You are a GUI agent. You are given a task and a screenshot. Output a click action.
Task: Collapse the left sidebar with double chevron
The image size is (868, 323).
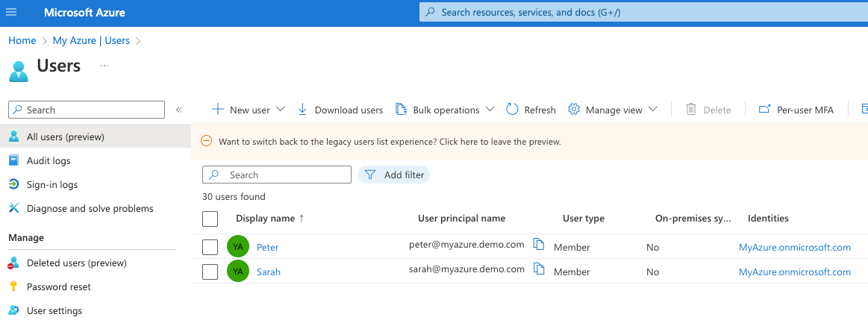click(x=179, y=110)
